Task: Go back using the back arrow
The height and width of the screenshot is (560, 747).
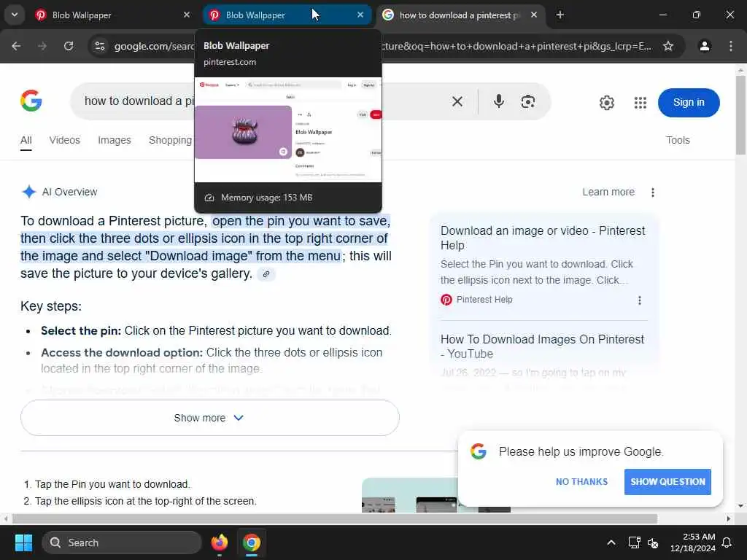Action: point(16,46)
